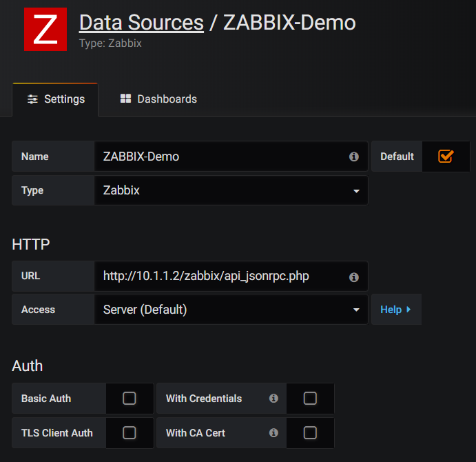This screenshot has height=462, width=476.
Task: Enable the With Credentials checkbox
Action: pyautogui.click(x=310, y=398)
